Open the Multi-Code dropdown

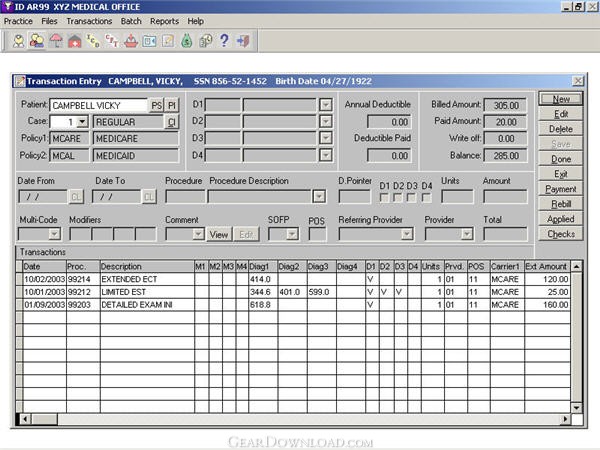pyautogui.click(x=55, y=234)
